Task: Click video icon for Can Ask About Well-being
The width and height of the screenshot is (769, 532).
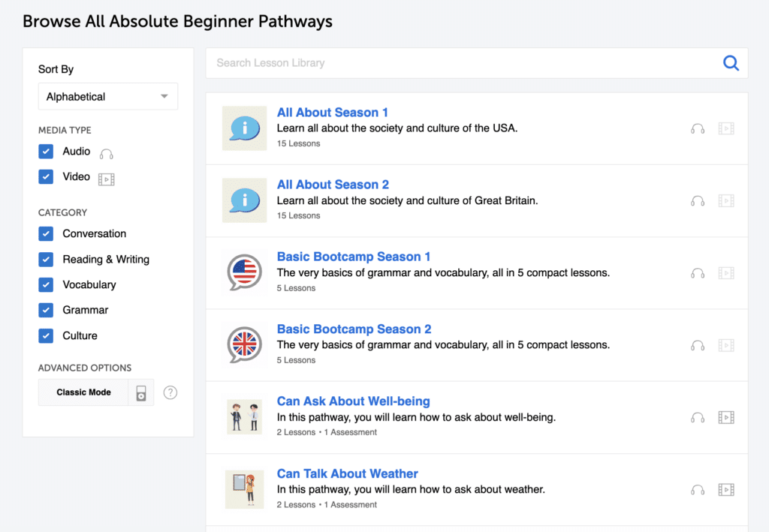Action: [x=725, y=417]
